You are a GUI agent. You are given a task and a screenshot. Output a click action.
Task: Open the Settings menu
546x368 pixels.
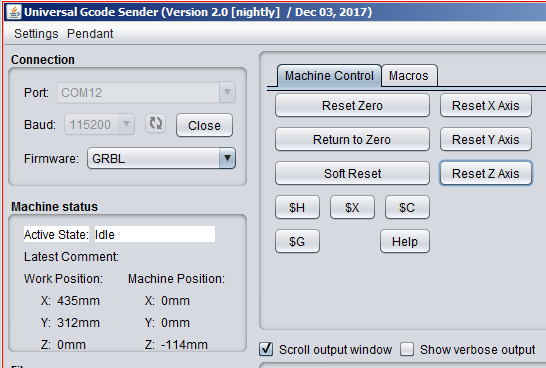pyautogui.click(x=36, y=34)
